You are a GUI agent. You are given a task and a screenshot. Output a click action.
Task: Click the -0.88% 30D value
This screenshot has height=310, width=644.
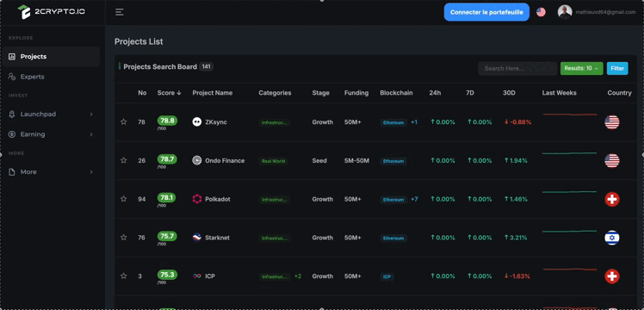point(517,122)
